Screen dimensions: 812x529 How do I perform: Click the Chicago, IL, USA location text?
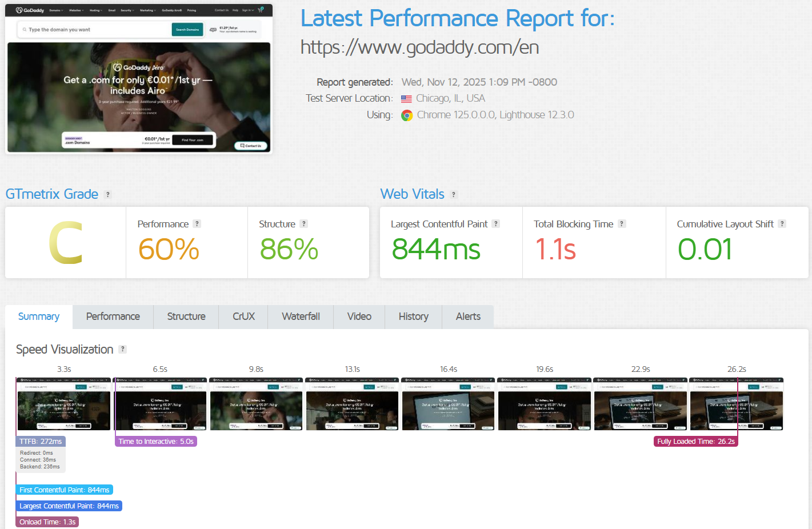pyautogui.click(x=450, y=98)
